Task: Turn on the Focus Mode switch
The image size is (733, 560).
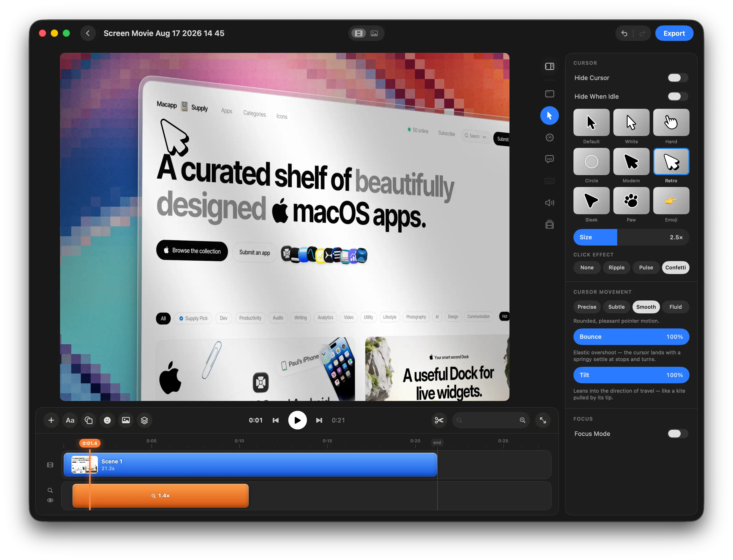Action: pyautogui.click(x=678, y=434)
